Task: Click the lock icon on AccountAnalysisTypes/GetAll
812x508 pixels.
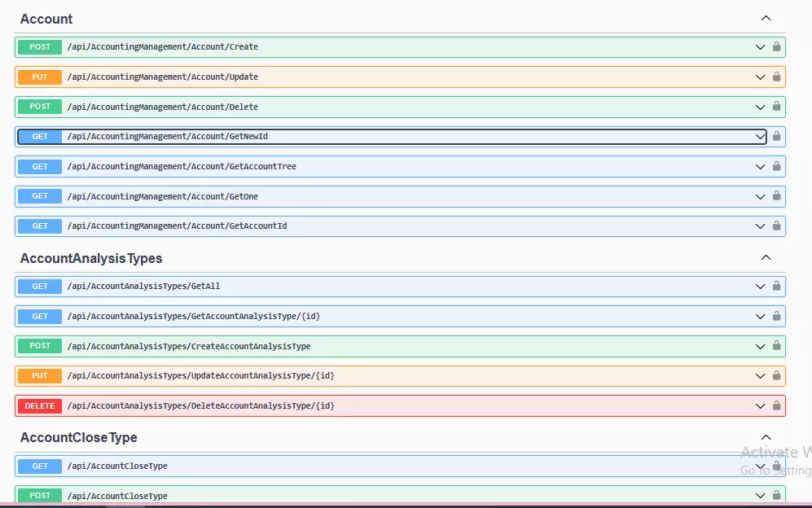Action: tap(775, 286)
